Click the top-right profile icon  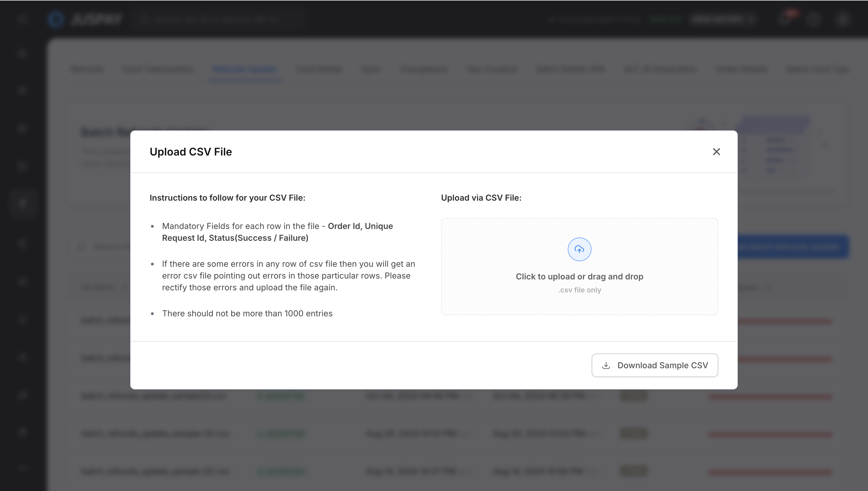(x=842, y=19)
